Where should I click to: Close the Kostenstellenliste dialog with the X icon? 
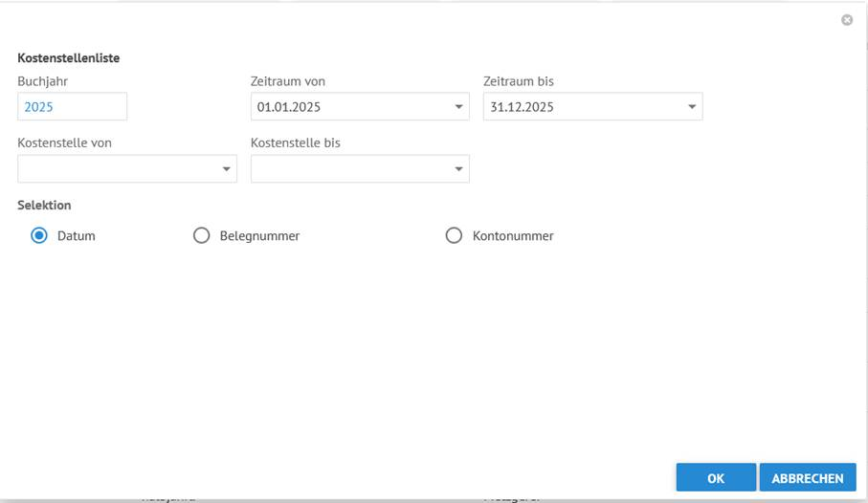point(847,20)
